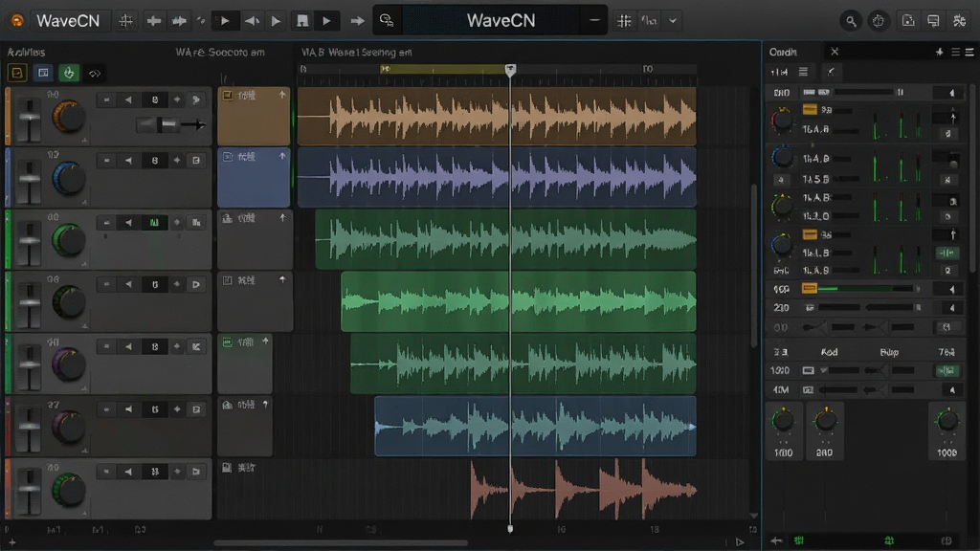Image resolution: width=980 pixels, height=551 pixels.
Task: Expand the orange track clip header arrow
Action: pos(282,95)
